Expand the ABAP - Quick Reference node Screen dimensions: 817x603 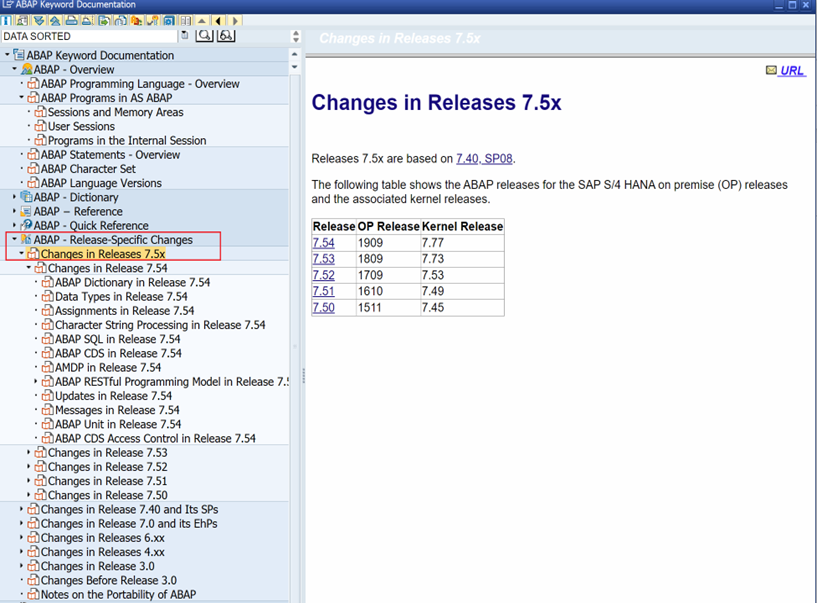pos(15,225)
